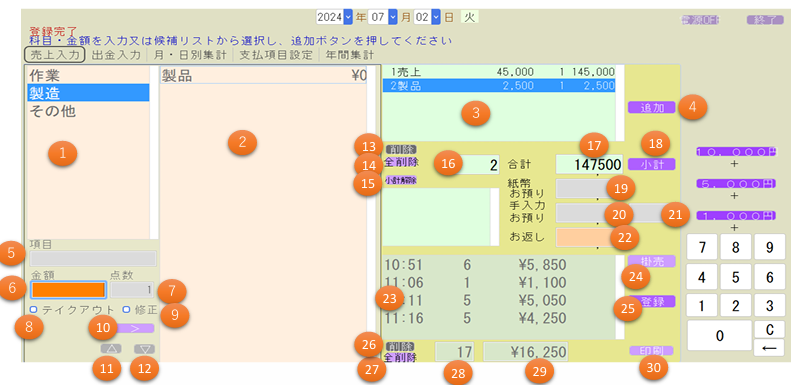Click the daily total ¥16,250 field

[525, 352]
